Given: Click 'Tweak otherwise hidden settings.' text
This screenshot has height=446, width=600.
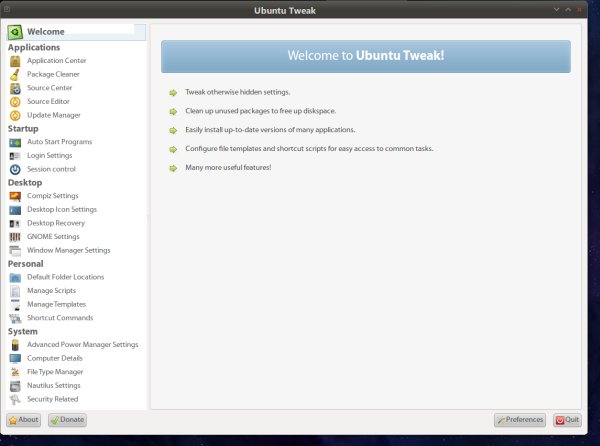Looking at the screenshot, I should [x=238, y=92].
